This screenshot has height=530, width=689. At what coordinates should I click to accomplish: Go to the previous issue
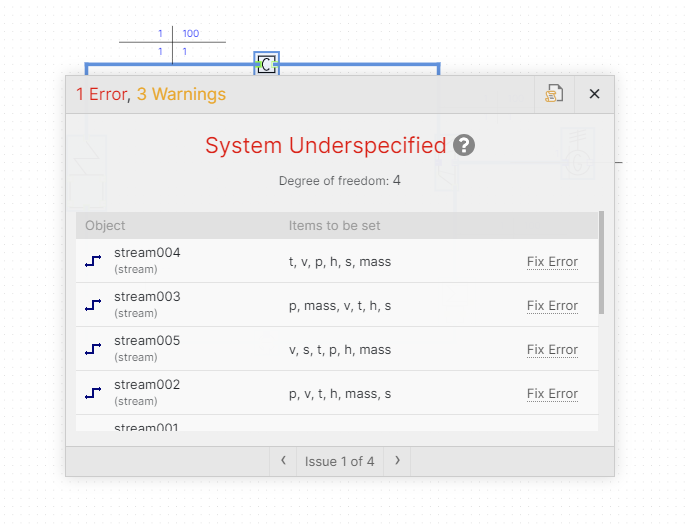pos(283,461)
